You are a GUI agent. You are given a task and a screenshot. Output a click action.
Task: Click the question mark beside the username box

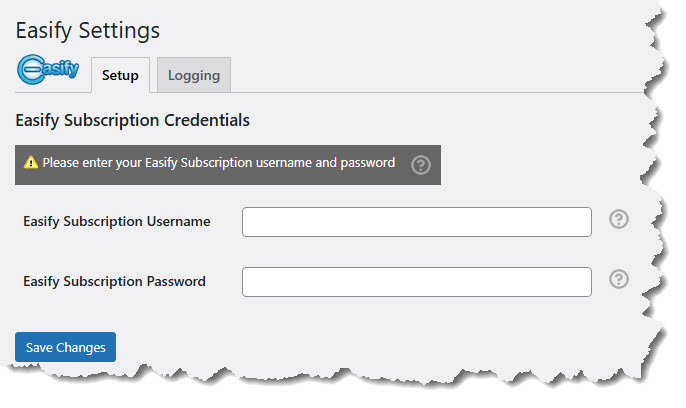(619, 220)
